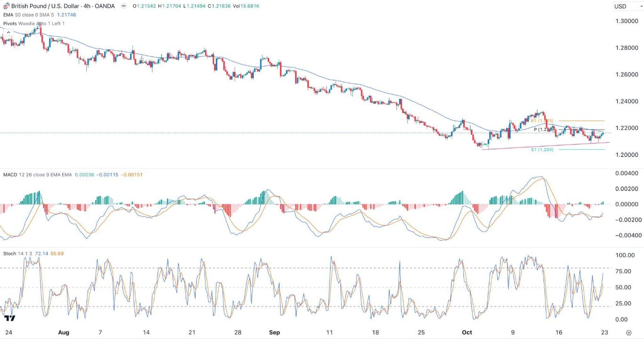Click the Sep label on time axis
Image resolution: width=644 pixels, height=339 pixels.
[x=275, y=332]
